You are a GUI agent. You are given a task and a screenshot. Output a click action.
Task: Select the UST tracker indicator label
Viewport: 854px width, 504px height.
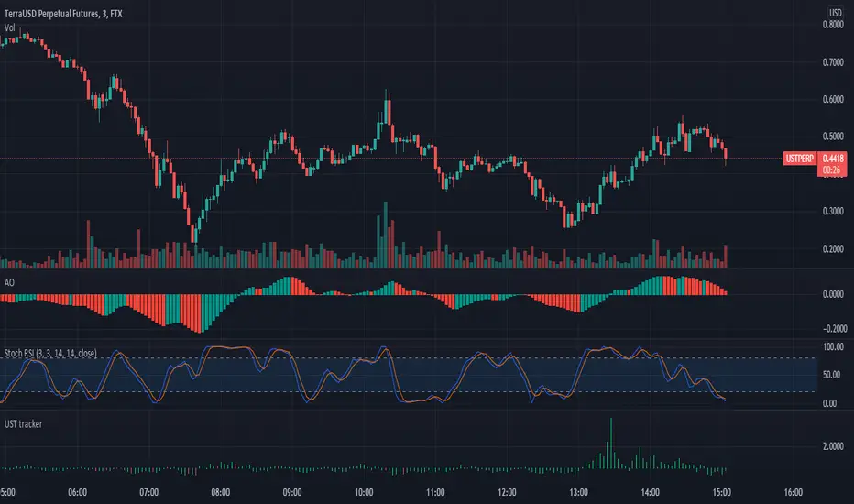point(24,424)
